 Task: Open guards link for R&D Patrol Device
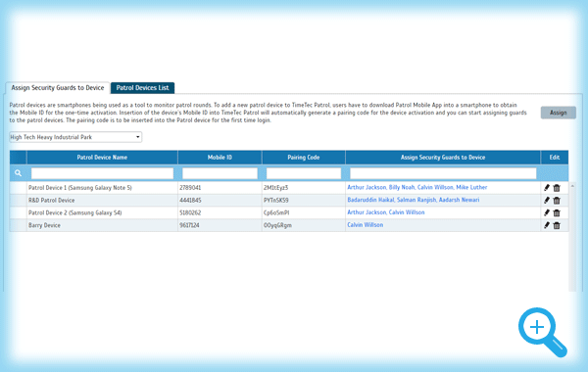tap(414, 200)
